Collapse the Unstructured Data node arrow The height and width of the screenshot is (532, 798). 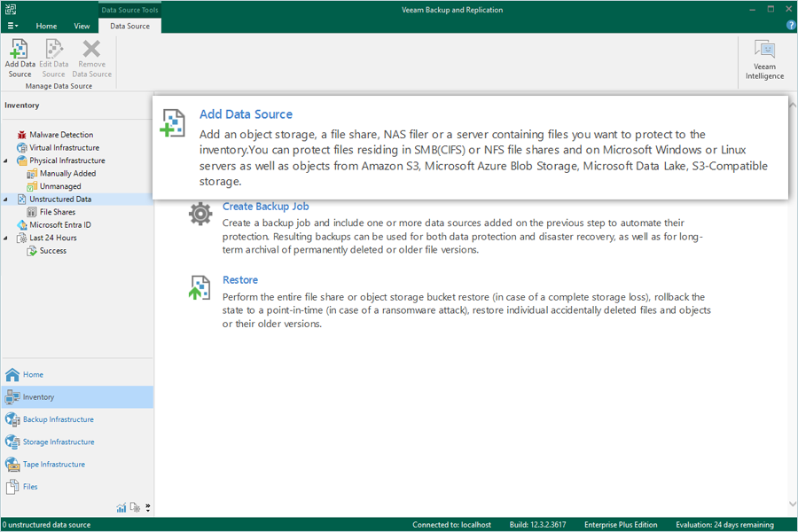(x=5, y=199)
